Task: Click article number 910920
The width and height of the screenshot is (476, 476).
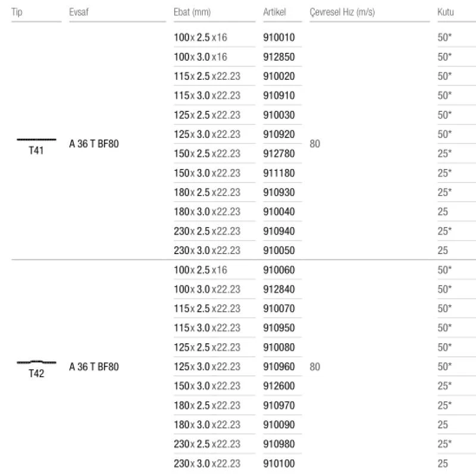Action: pyautogui.click(x=279, y=134)
